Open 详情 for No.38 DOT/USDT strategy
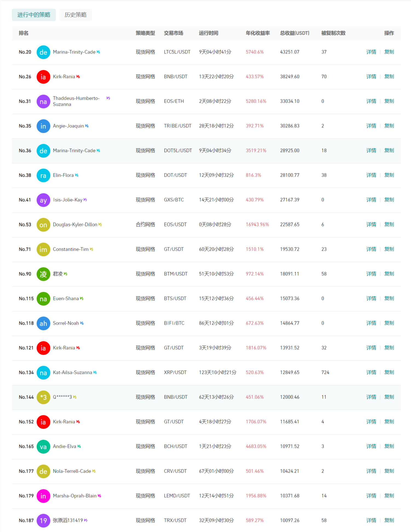 371,175
